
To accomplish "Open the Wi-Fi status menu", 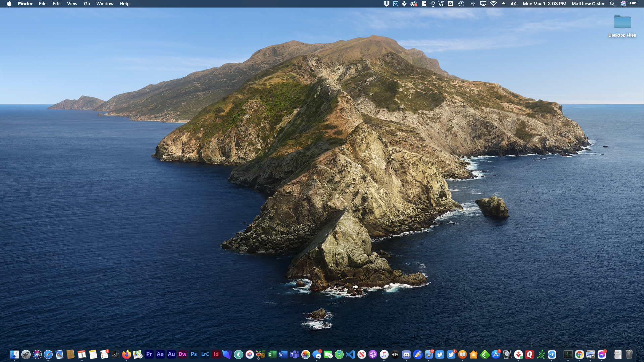I will pos(493,4).
